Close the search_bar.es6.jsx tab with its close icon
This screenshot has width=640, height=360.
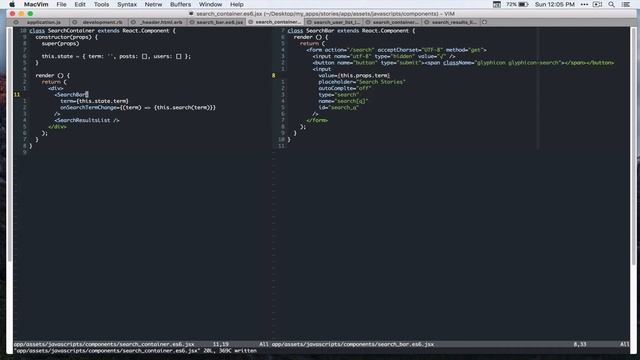pyautogui.click(x=192, y=22)
